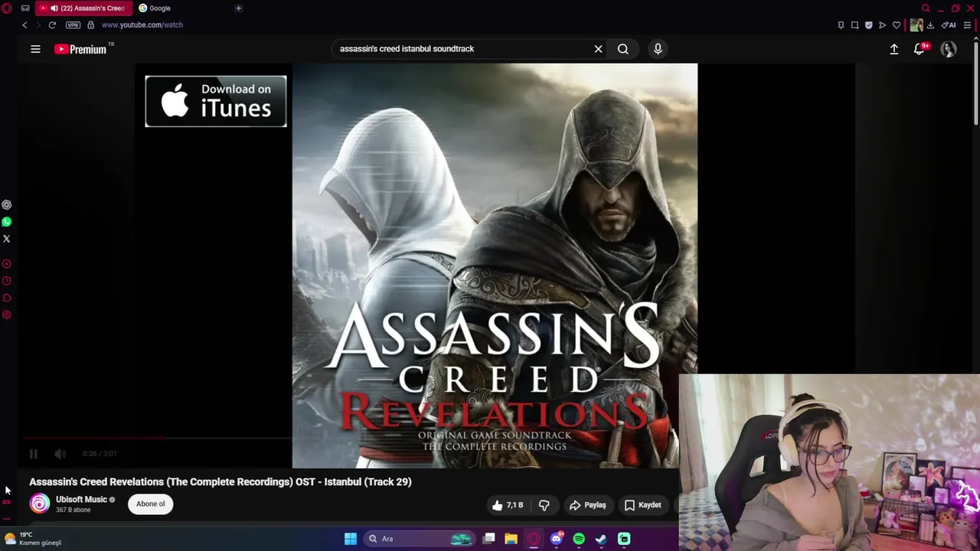The image size is (980, 551).
Task: Click taskbar search box Ara
Action: (420, 539)
